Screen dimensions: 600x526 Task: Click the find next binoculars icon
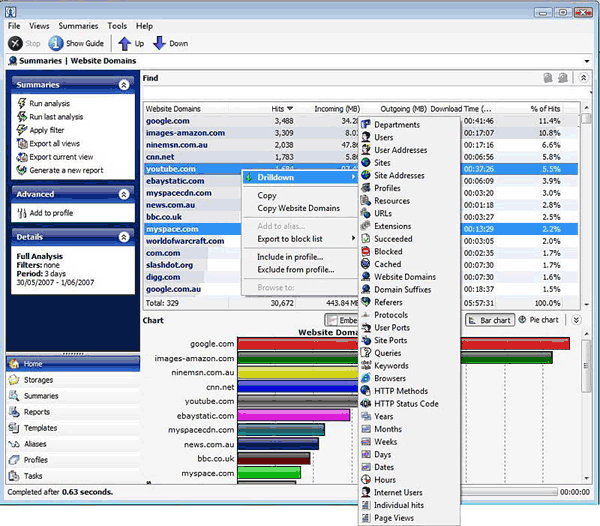pyautogui.click(x=562, y=78)
